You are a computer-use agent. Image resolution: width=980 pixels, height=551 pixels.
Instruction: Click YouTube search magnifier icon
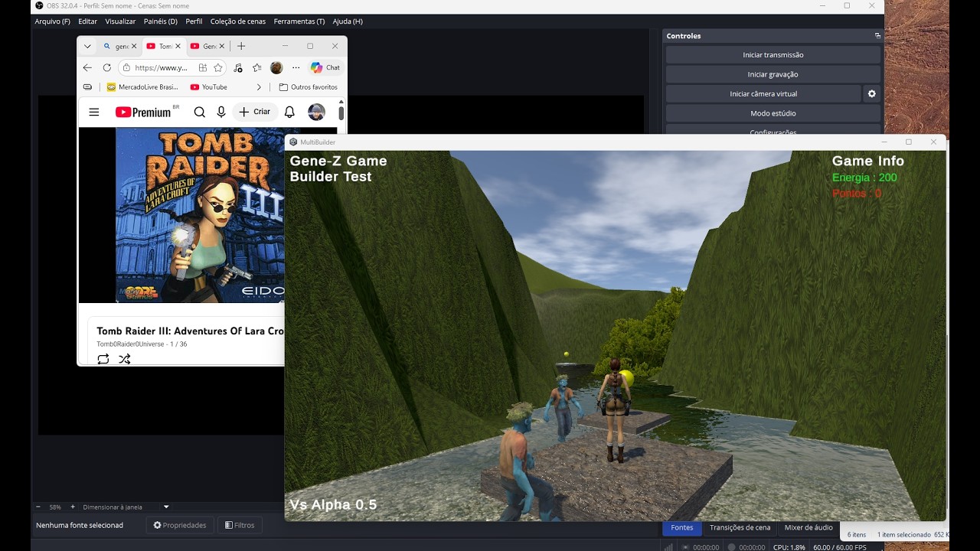(x=200, y=112)
